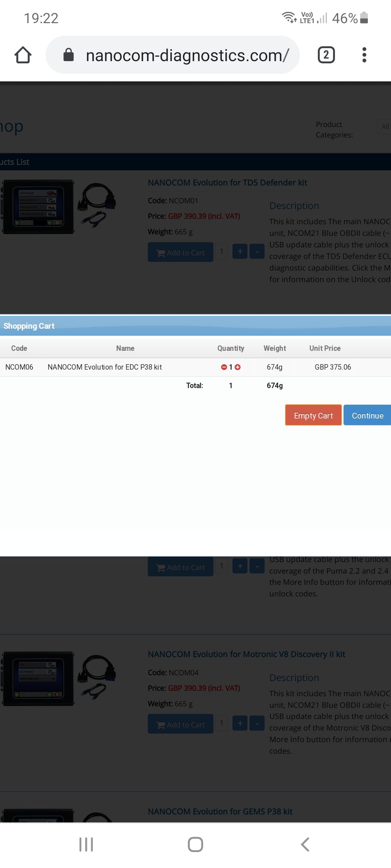Viewport: 391px width, 868px height.
Task: Increase TD5 Defender kit quantity with plus
Action: [240, 251]
